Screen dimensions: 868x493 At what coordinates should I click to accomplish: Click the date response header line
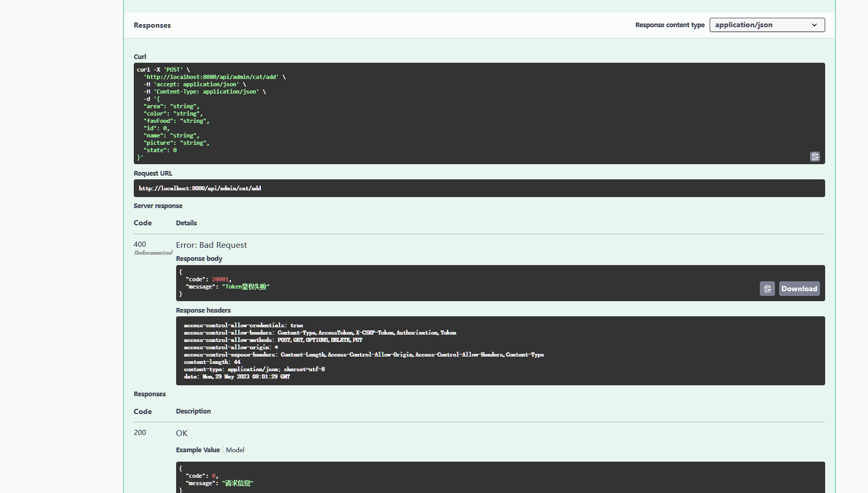coord(237,376)
